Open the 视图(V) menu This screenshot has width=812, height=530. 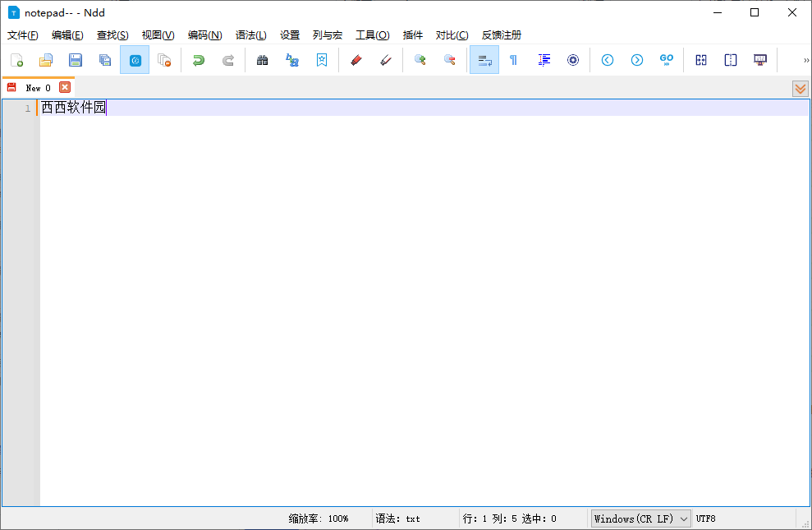coord(158,35)
